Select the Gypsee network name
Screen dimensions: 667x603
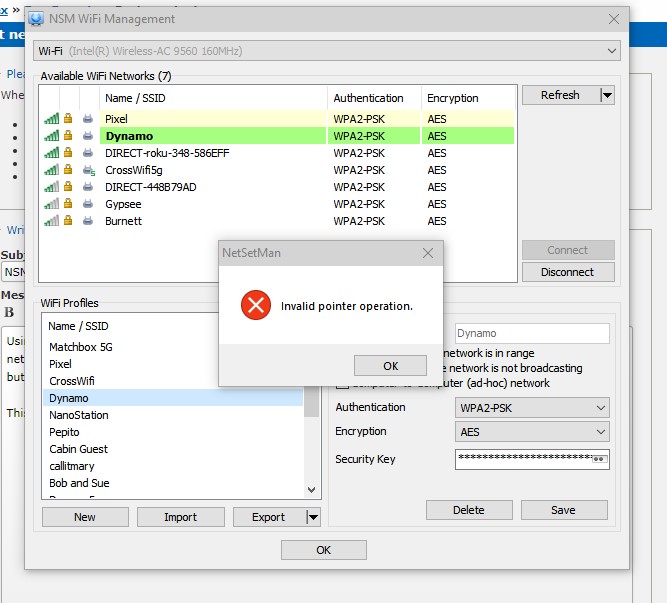(x=123, y=204)
